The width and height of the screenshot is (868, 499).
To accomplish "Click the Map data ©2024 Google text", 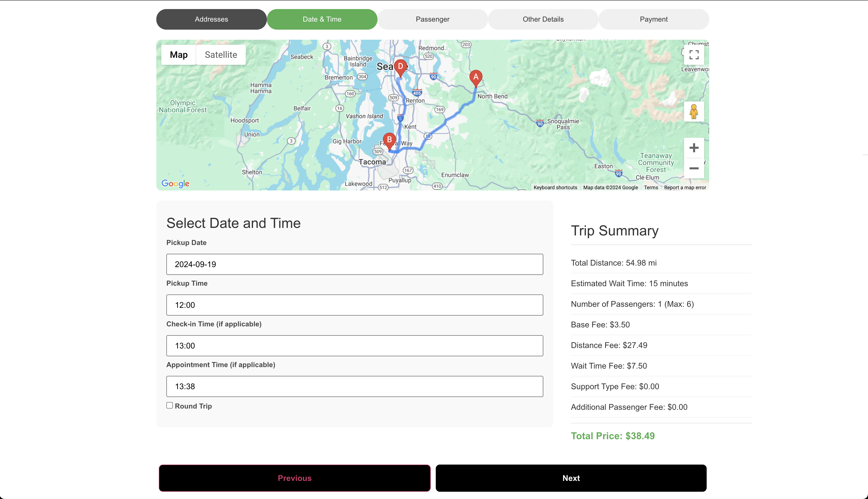I will click(610, 187).
